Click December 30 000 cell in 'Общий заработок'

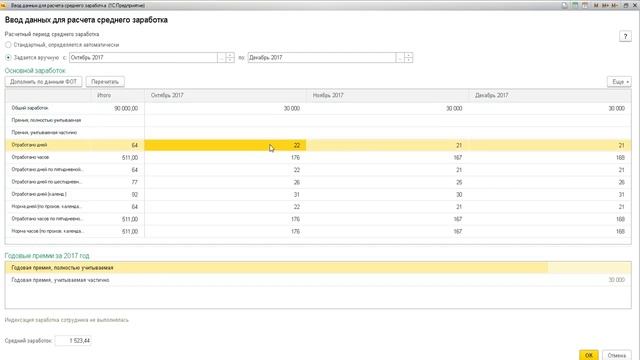tap(616, 109)
